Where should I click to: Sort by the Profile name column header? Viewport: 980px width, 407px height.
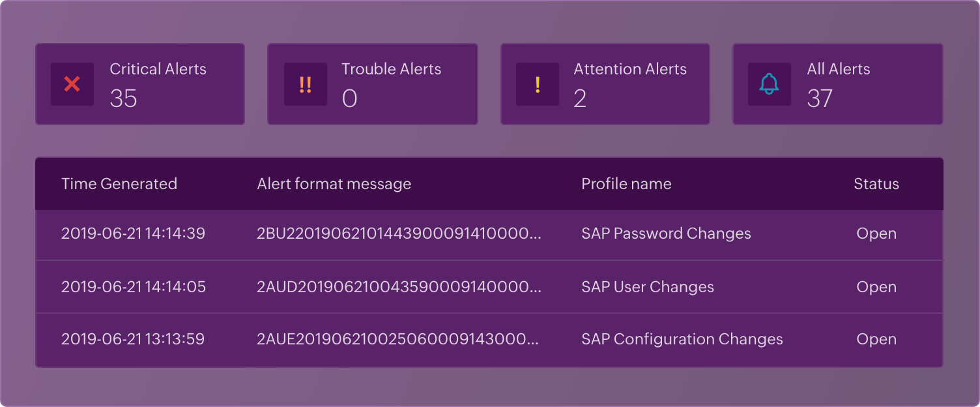[626, 184]
